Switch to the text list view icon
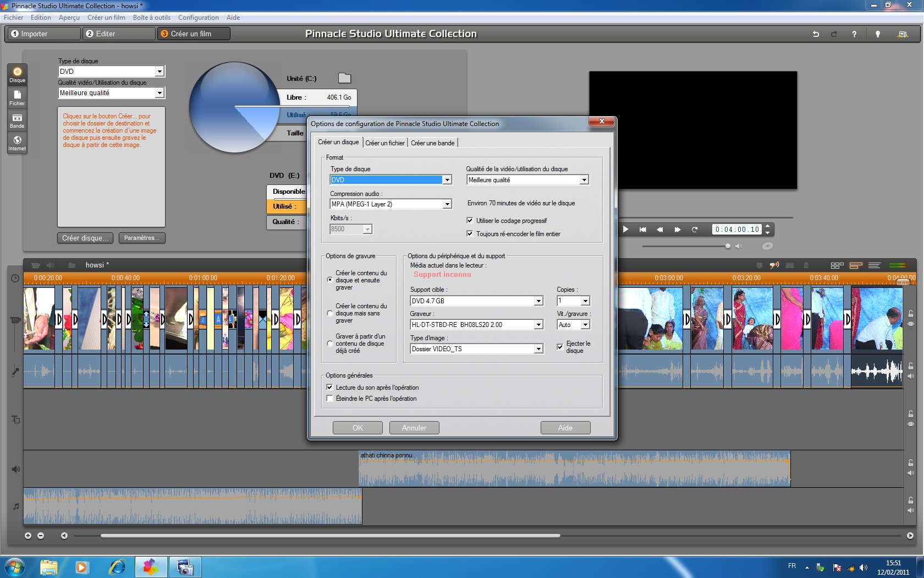This screenshot has height=578, width=924. click(x=875, y=265)
